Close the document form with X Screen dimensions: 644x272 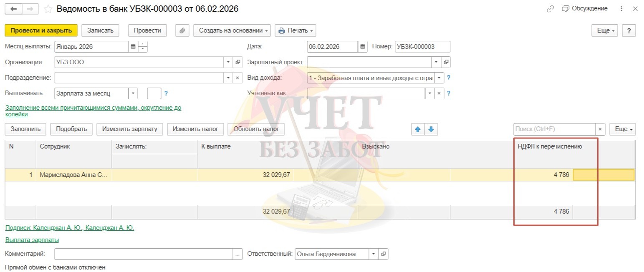(635, 9)
